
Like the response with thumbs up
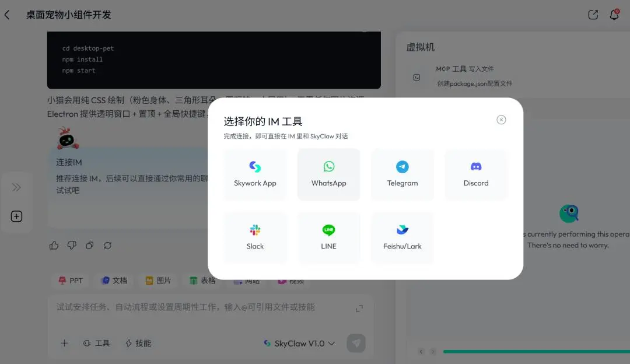click(54, 245)
